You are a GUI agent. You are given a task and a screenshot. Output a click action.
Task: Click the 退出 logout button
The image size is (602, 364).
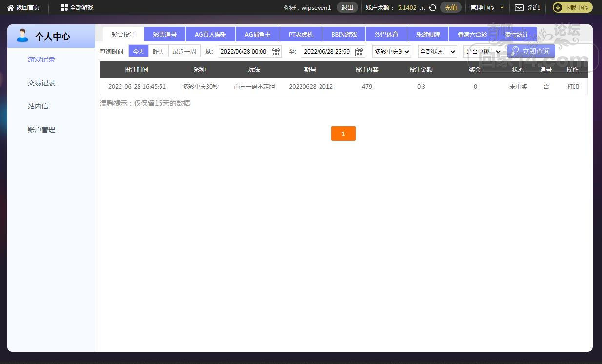tap(347, 8)
